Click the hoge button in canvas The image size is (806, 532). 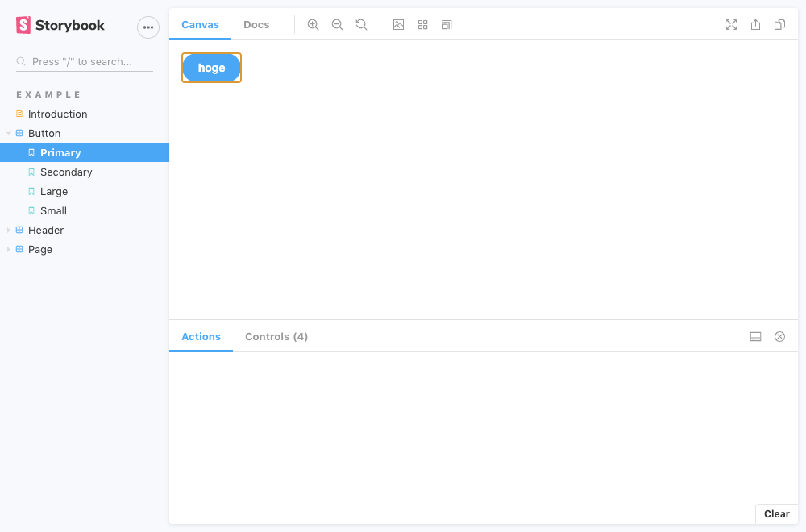(x=211, y=68)
